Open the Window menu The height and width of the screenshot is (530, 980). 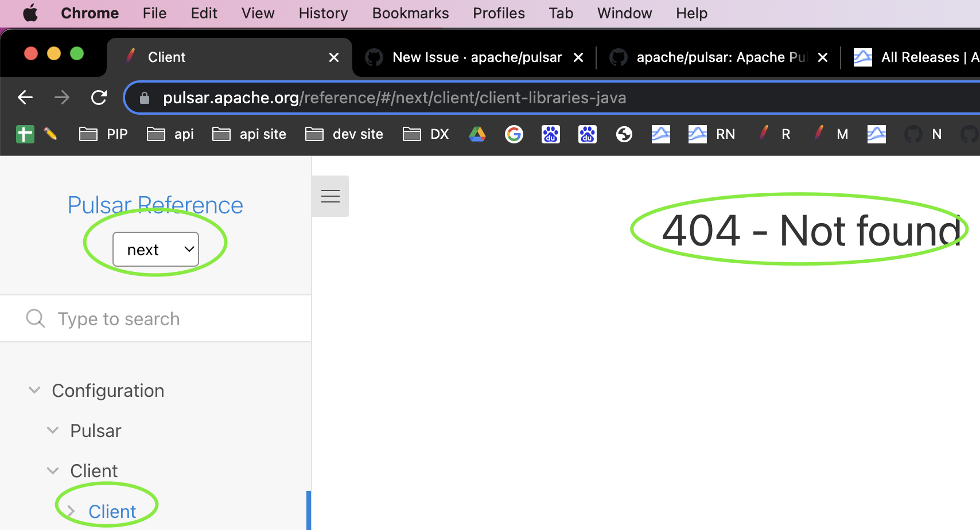coord(624,13)
